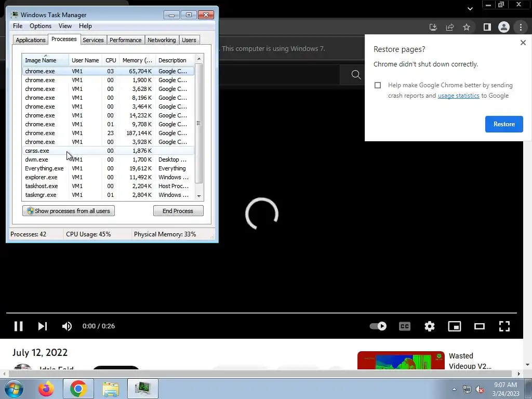
Task: Dismiss the Restore pages popup
Action: click(x=523, y=43)
